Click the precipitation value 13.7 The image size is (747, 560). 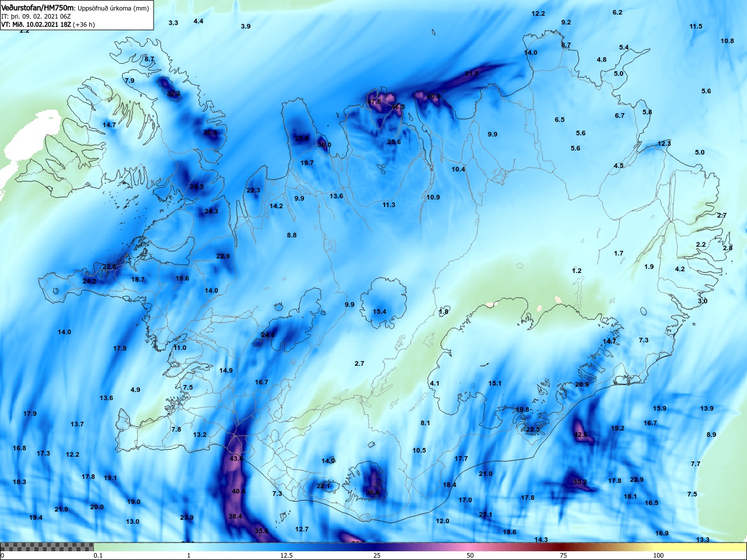coord(77,424)
